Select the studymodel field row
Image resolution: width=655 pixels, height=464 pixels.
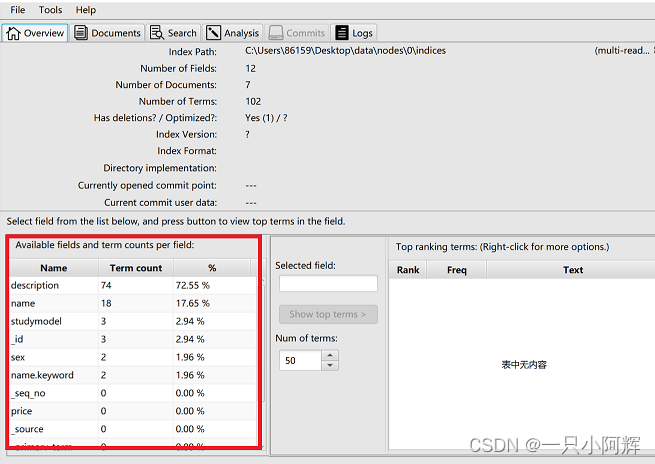[x=133, y=321]
